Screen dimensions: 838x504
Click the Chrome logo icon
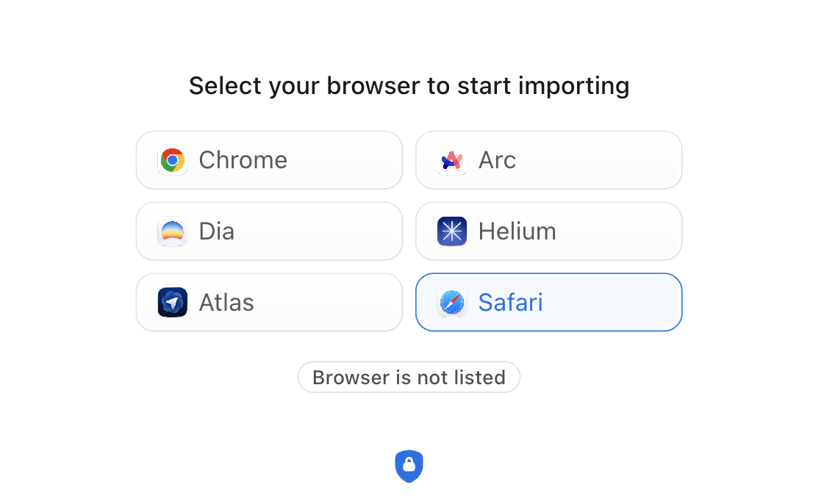pyautogui.click(x=173, y=160)
